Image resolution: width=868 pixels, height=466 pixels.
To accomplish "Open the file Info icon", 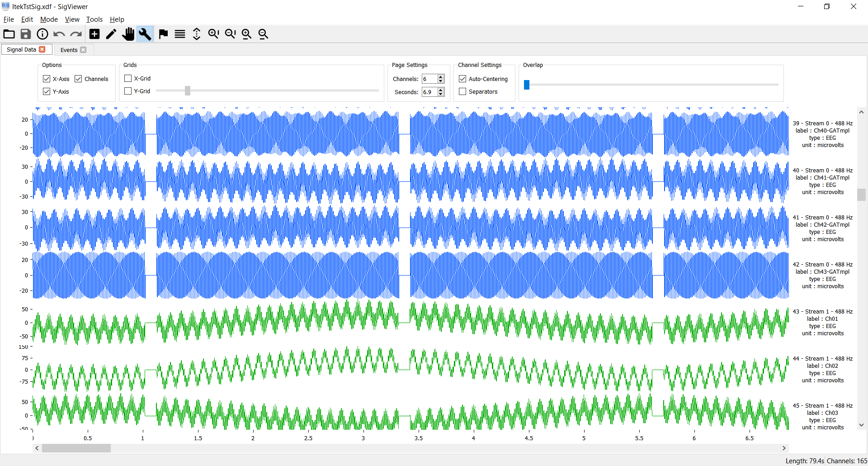I will (x=42, y=34).
